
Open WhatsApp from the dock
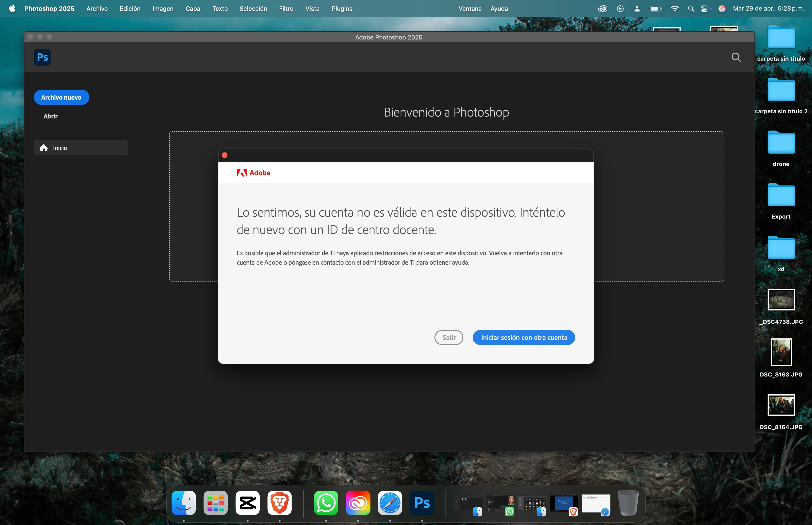coord(326,503)
